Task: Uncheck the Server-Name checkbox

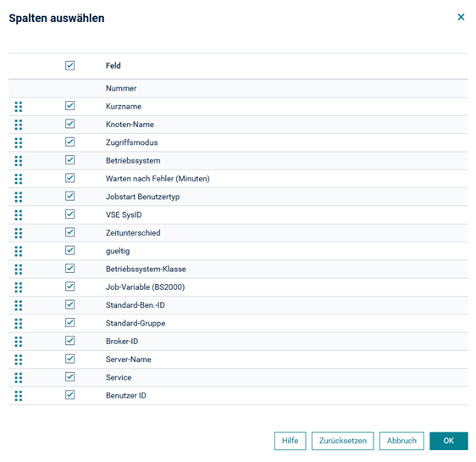Action: (x=69, y=359)
